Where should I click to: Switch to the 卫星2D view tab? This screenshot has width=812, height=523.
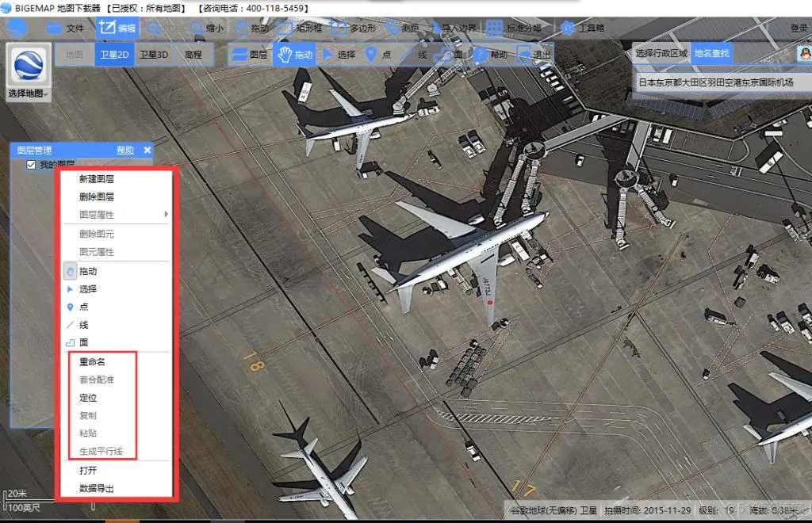[114, 55]
